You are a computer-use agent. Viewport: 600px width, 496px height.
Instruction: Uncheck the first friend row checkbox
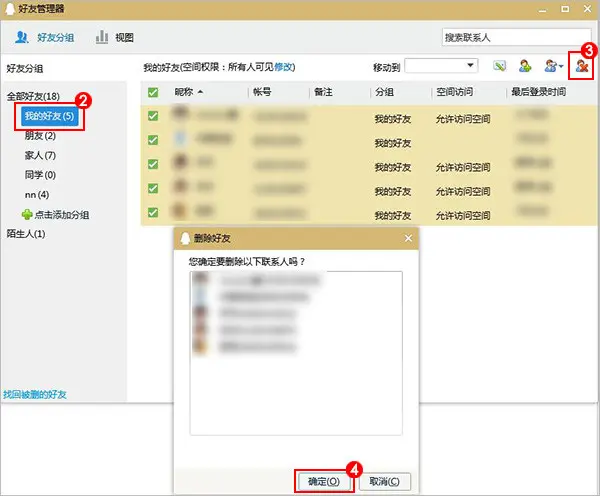[x=153, y=116]
